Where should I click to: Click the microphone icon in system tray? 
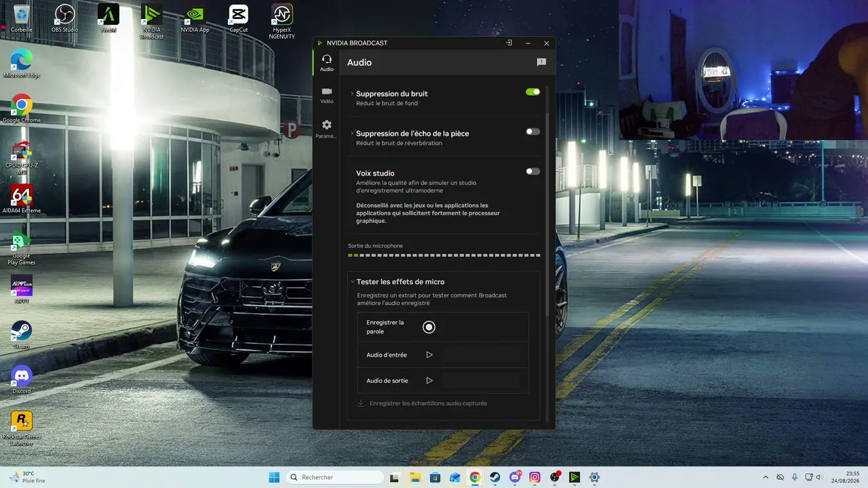[x=795, y=477]
